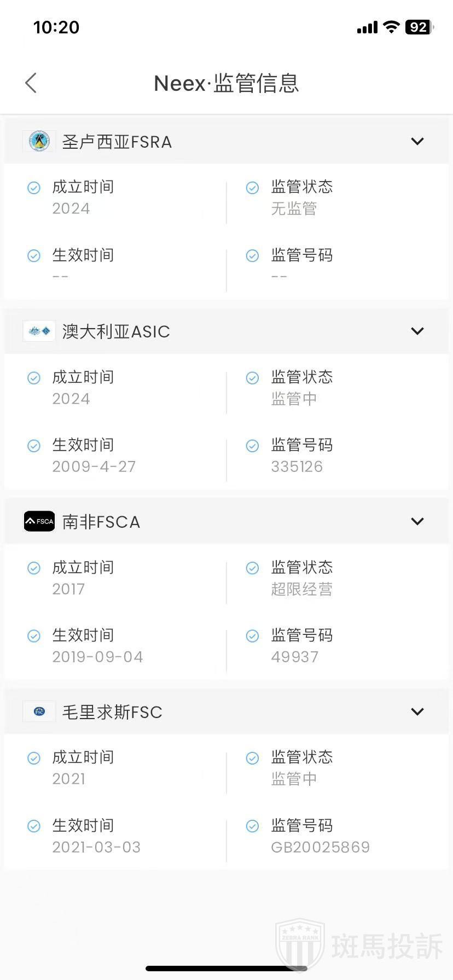Tap the home indicator bar at bottom

[x=226, y=969]
